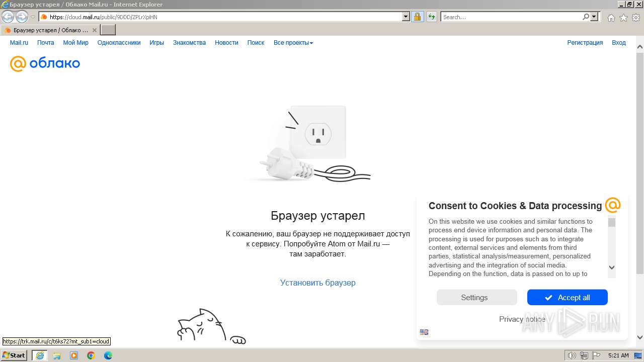
Task: Open the Игры link
Action: [156, 43]
